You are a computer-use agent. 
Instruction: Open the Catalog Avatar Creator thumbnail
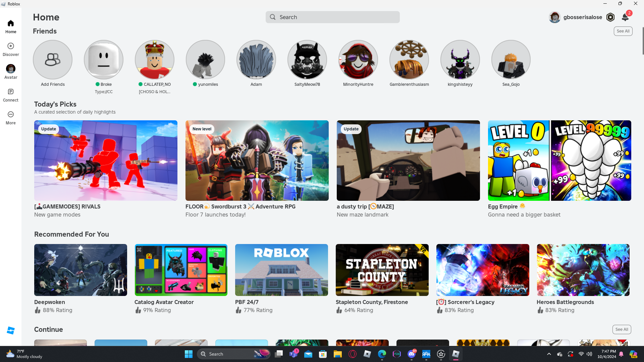[x=181, y=270]
